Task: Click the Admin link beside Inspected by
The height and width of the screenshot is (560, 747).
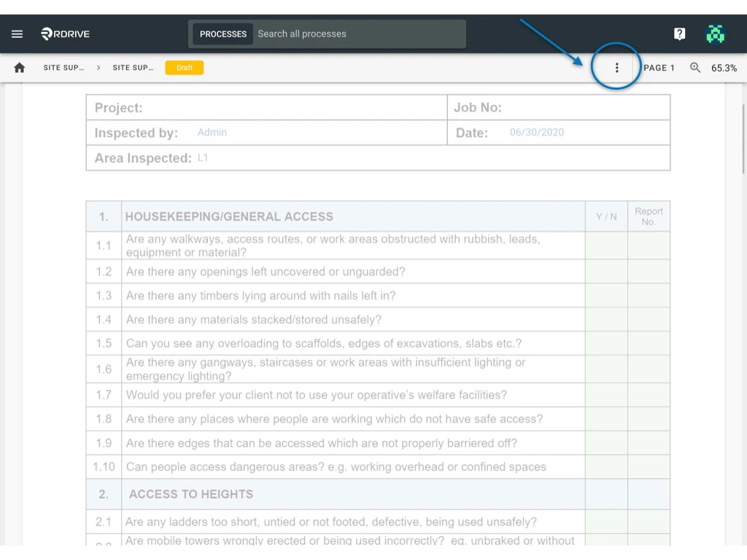Action: point(212,132)
